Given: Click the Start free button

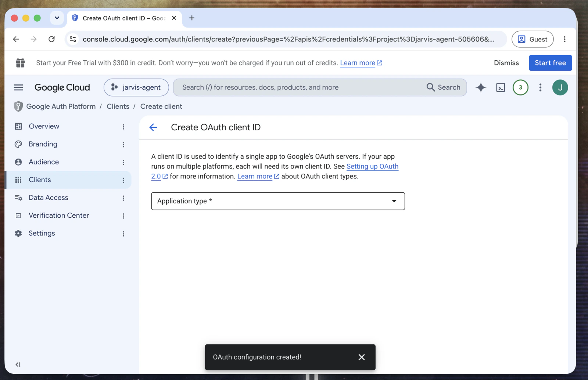Looking at the screenshot, I should pos(550,63).
